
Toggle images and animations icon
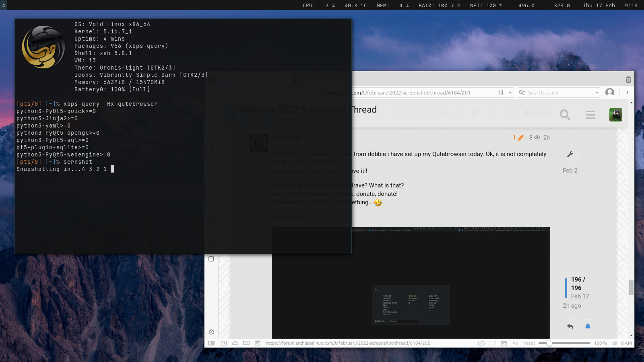pyautogui.click(x=504, y=343)
